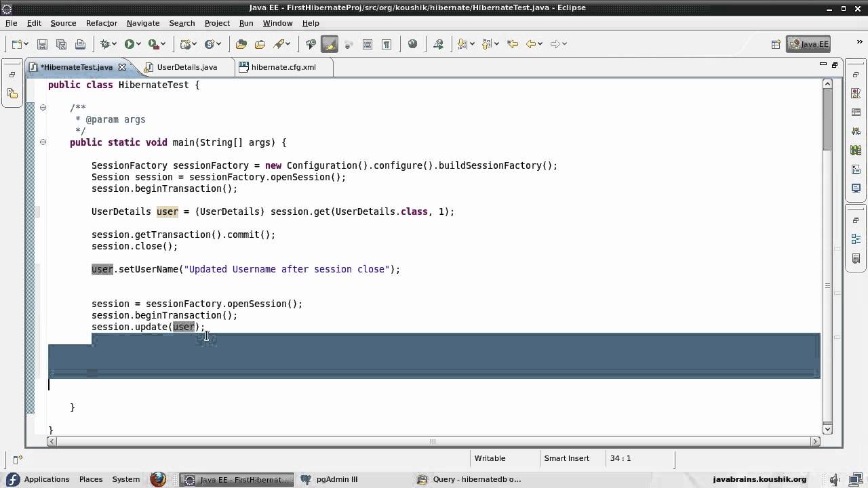The width and height of the screenshot is (868, 488).
Task: Select the Java EE perspective button
Action: pos(808,44)
